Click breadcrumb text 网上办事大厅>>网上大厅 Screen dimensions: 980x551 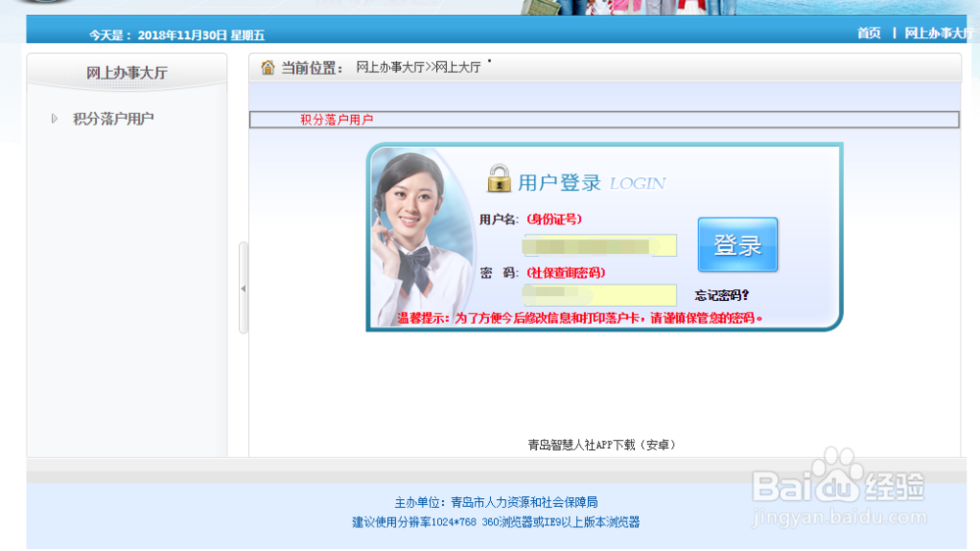(418, 67)
